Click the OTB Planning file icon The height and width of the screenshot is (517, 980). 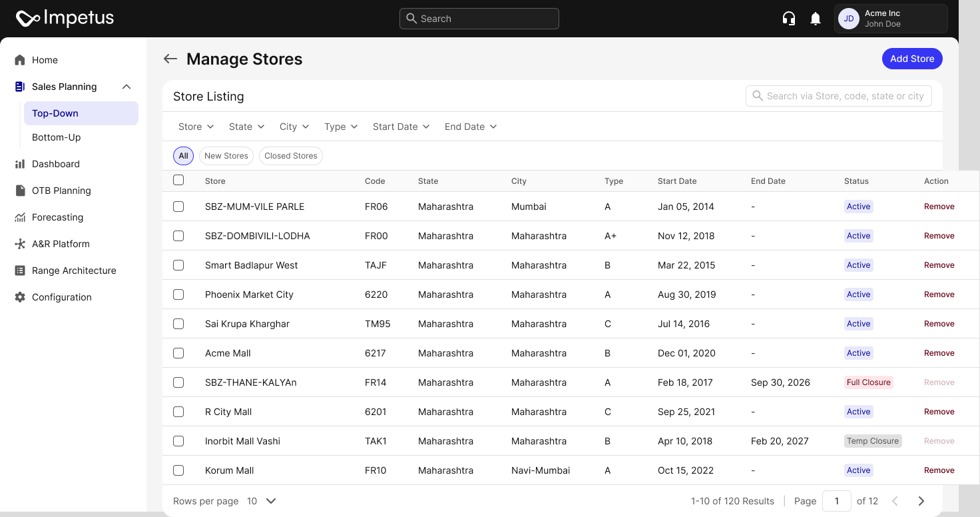pos(20,191)
